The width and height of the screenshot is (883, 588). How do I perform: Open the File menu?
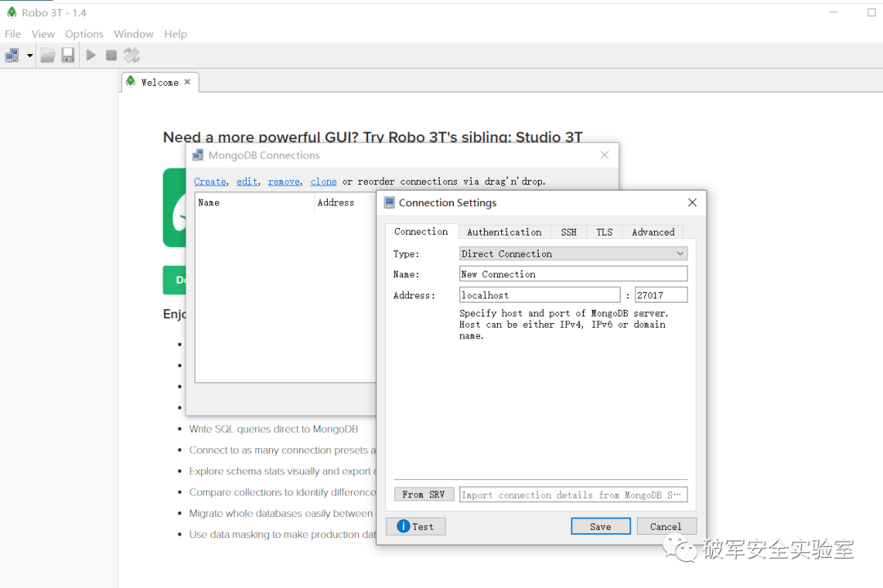pos(12,34)
